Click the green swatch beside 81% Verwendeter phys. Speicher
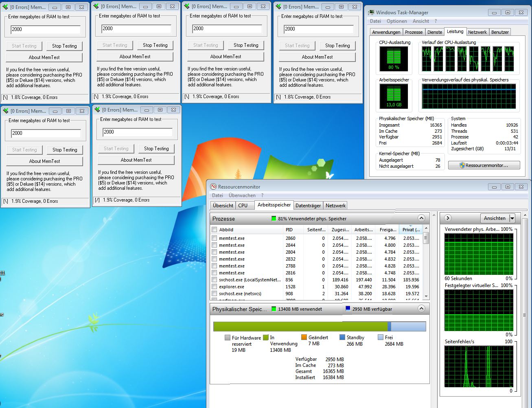Screen dimensions: 532x408 click(x=274, y=218)
